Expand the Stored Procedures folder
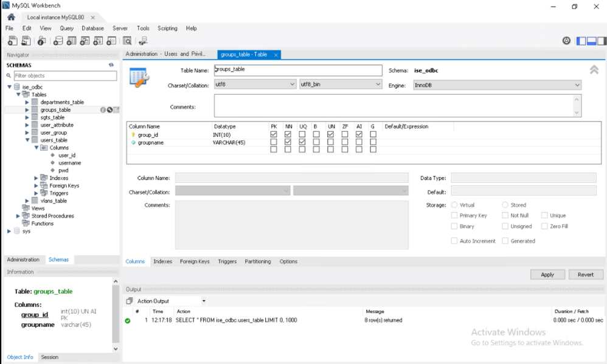 pos(18,216)
